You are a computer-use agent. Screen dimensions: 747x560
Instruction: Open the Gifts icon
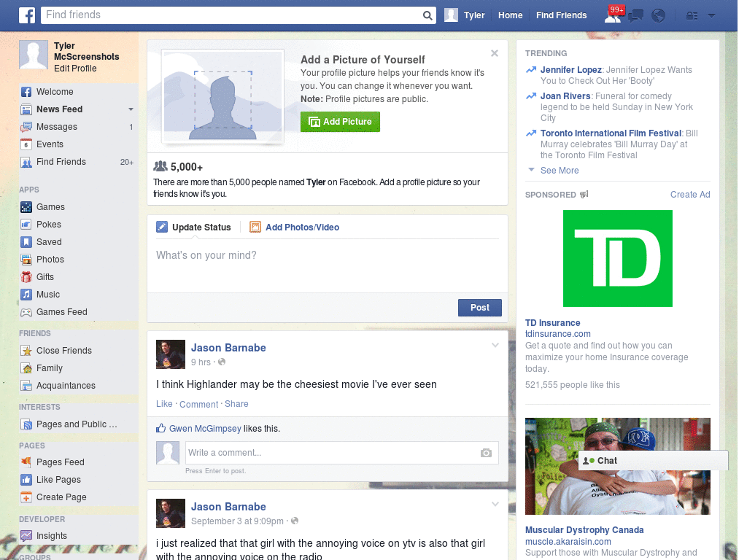[26, 277]
